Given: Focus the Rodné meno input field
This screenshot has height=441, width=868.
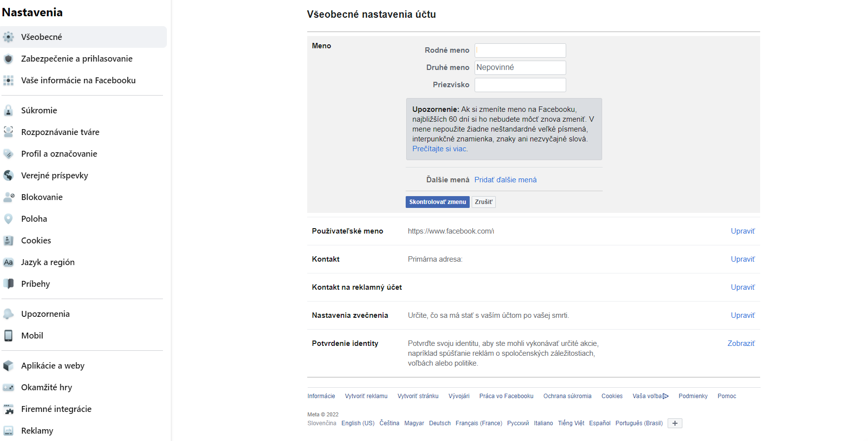Looking at the screenshot, I should (520, 50).
